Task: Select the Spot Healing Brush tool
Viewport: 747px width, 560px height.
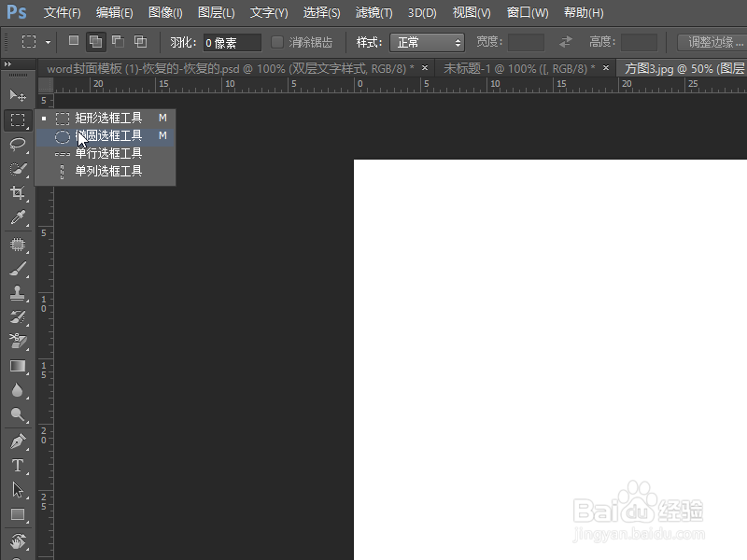Action: point(18,245)
